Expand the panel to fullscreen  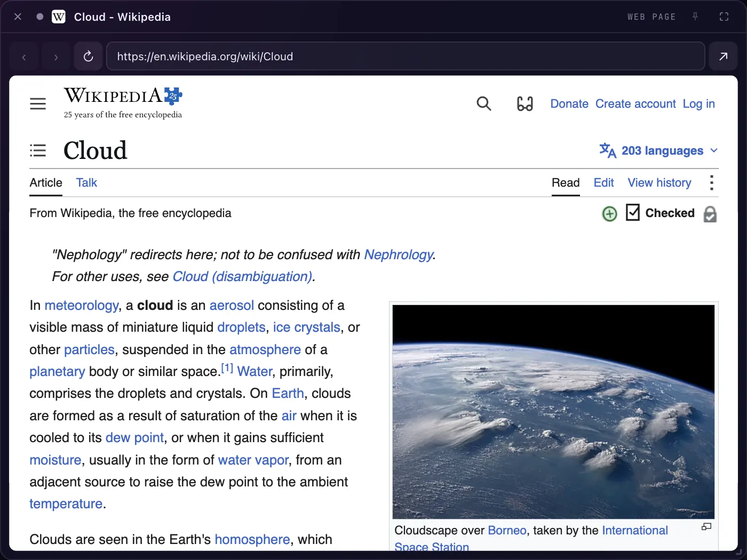[724, 17]
